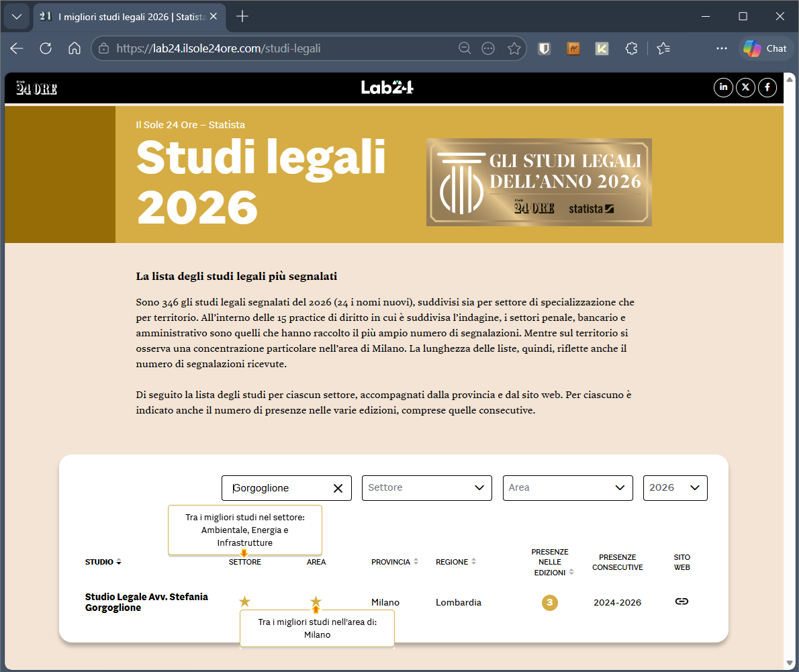799x672 pixels.
Task: Click the 'Studi legali 2026' title
Action: pos(261,182)
